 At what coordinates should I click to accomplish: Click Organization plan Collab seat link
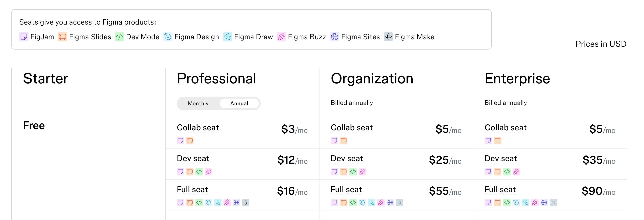point(352,128)
